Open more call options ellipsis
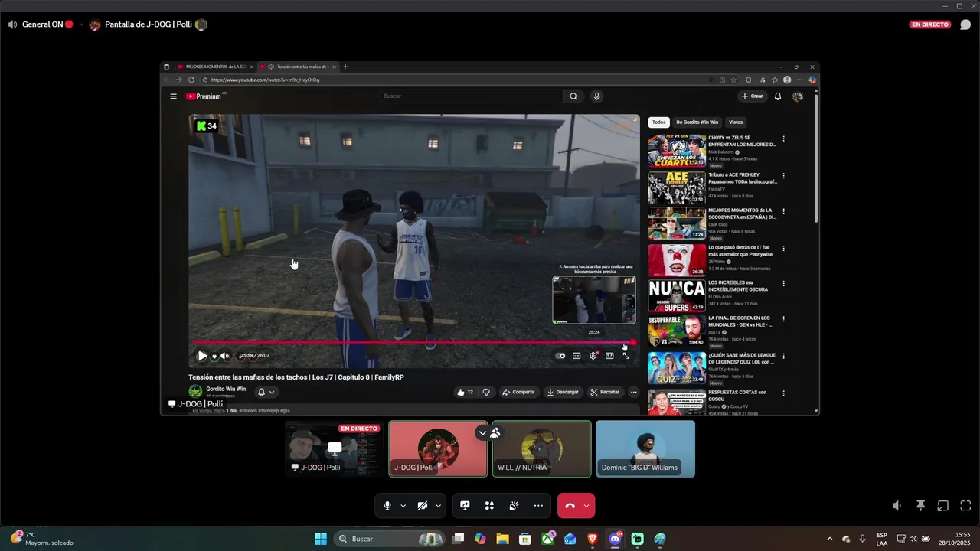The image size is (980, 551). (x=538, y=506)
